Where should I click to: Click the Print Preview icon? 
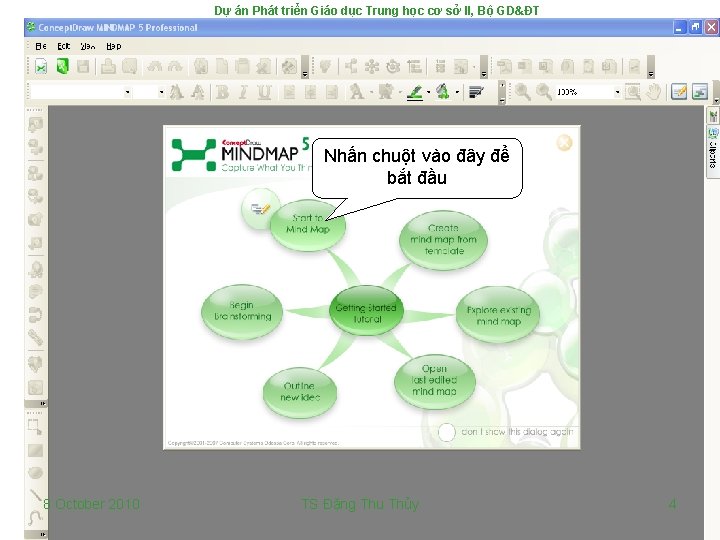click(129, 67)
